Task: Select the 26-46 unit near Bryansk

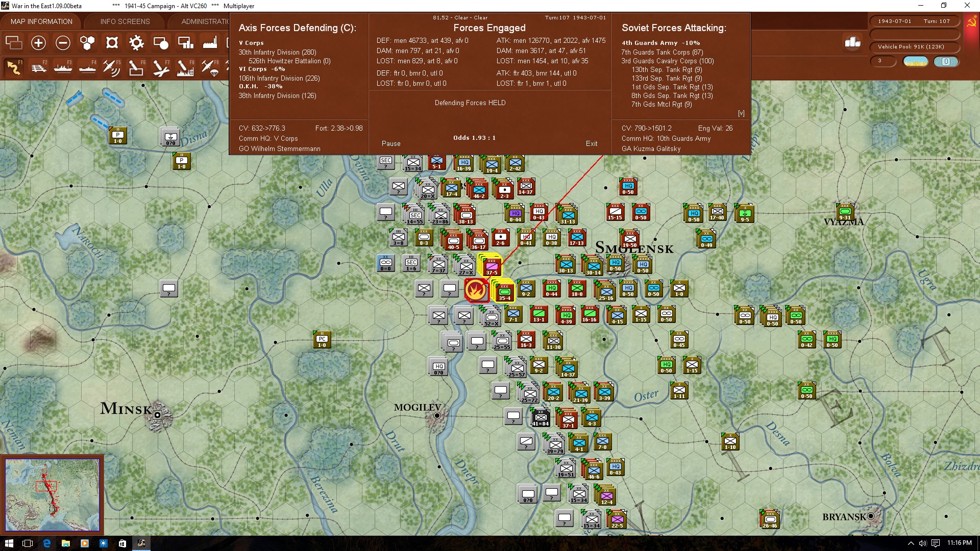Action: 770,520
